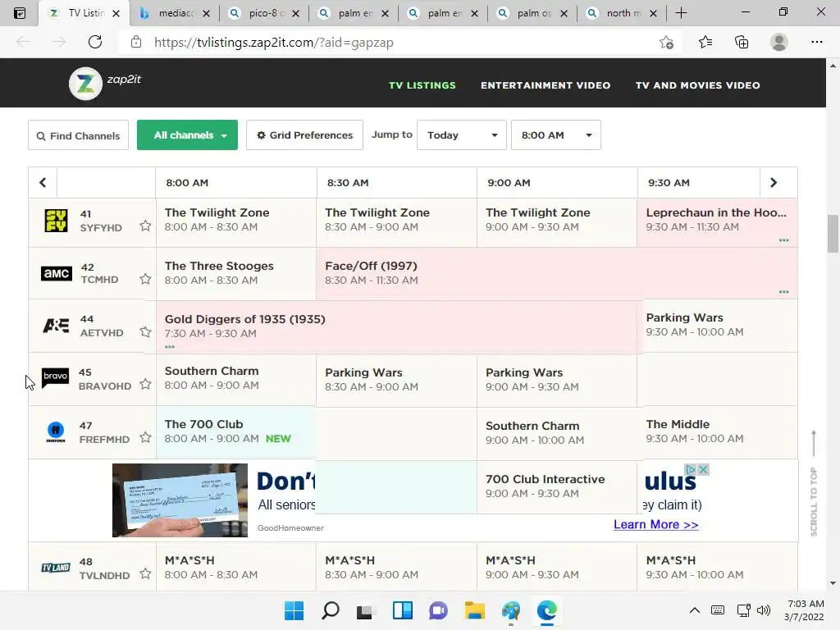This screenshot has width=840, height=630.
Task: Click Find Channels button
Action: [x=78, y=135]
